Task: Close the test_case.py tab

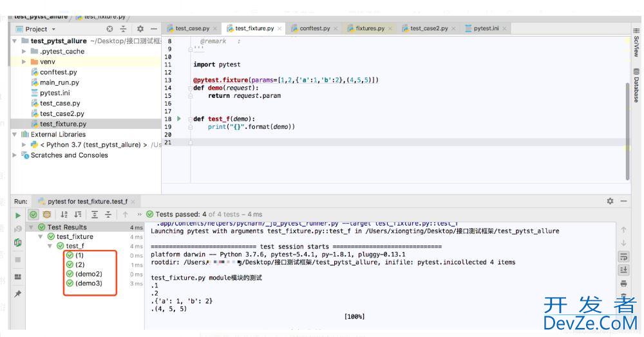Action: 215,28
